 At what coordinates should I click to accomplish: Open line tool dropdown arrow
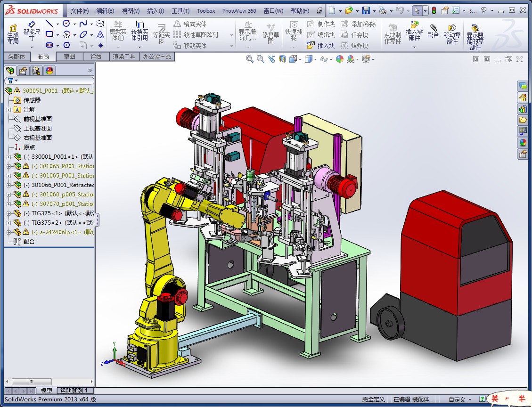coord(57,24)
